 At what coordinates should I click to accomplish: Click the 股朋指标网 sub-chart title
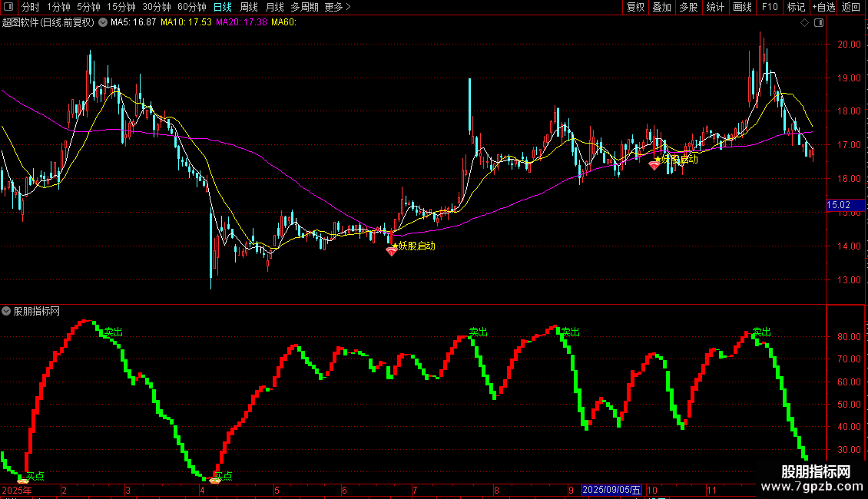[x=37, y=312]
